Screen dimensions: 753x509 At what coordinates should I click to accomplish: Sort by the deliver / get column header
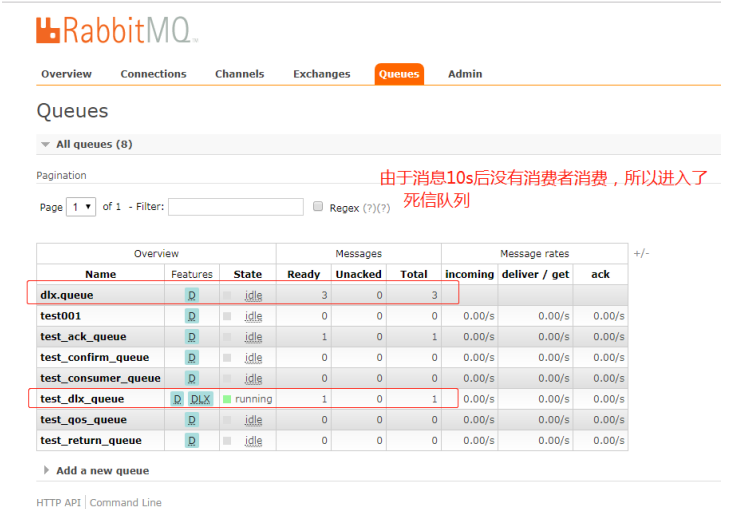point(535,274)
